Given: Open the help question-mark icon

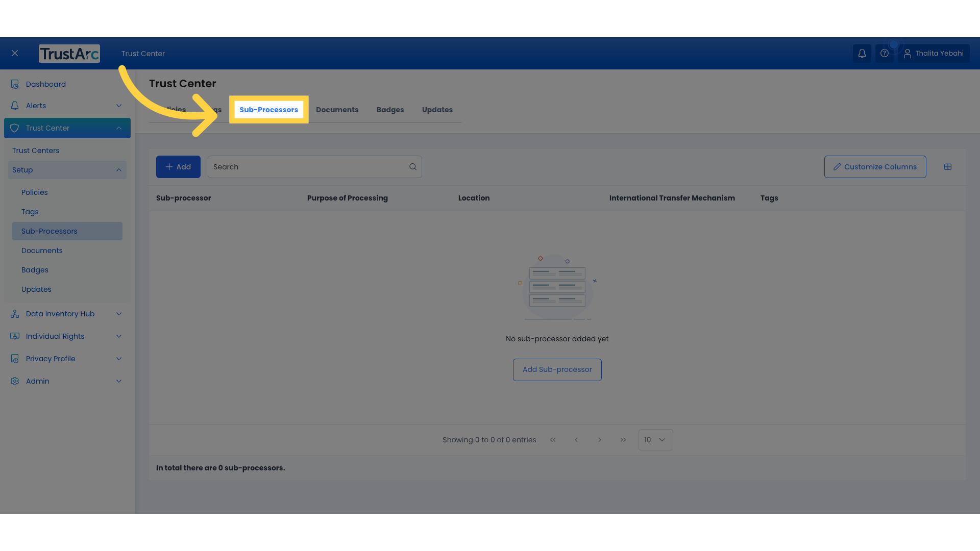Looking at the screenshot, I should coord(885,54).
